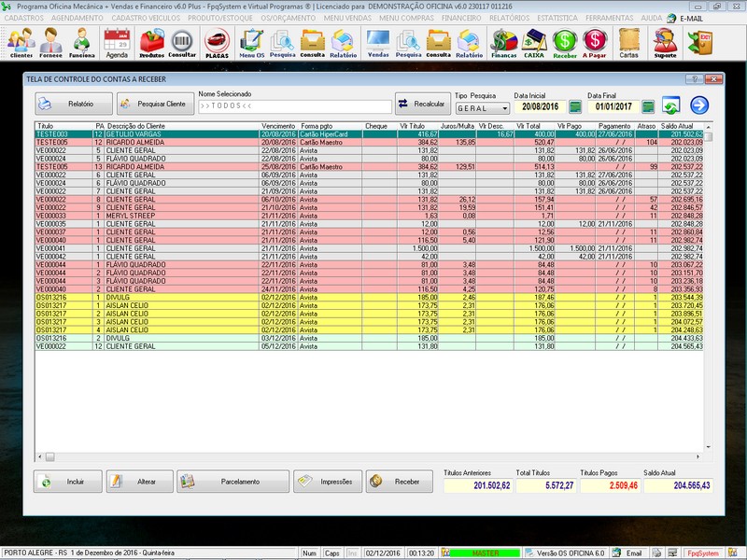Click the Nome Selecionado field
The width and height of the screenshot is (747, 560).
click(295, 106)
